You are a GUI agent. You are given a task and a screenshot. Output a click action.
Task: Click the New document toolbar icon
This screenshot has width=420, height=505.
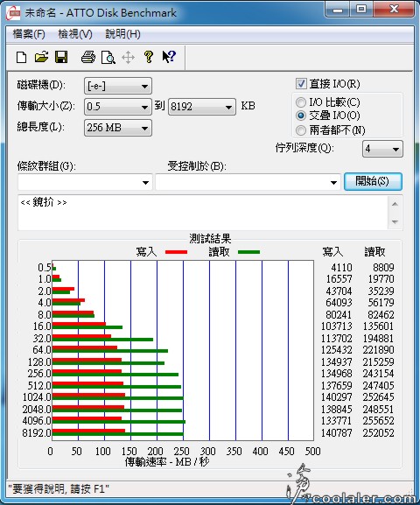[22, 58]
